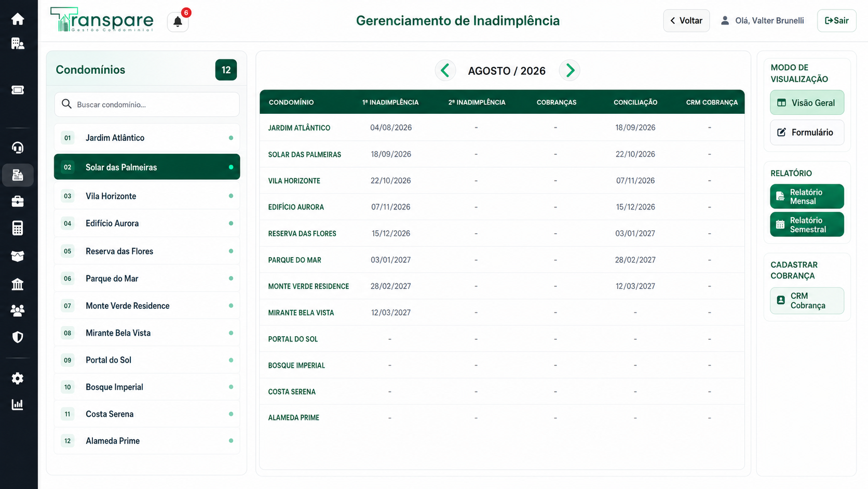Screen dimensions: 868x489
Task: Click MONTE VERDE RESIDENCE in the table
Action: [308, 286]
